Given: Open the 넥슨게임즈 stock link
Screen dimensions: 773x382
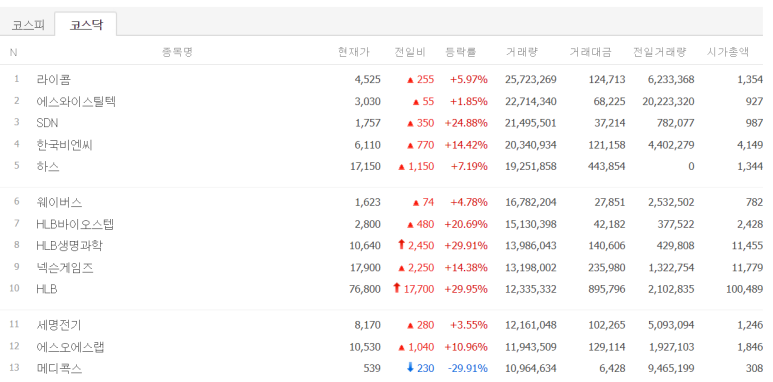Looking at the screenshot, I should (65, 268).
